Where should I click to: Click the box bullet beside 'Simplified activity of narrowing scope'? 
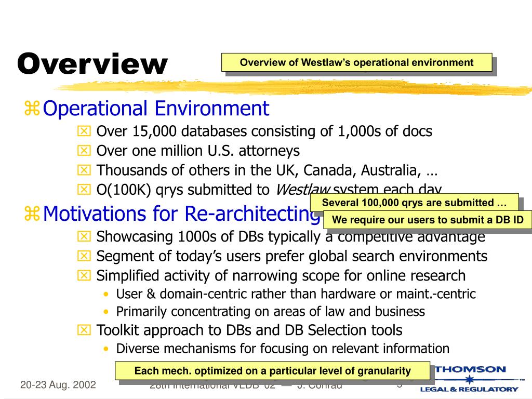tap(84, 275)
